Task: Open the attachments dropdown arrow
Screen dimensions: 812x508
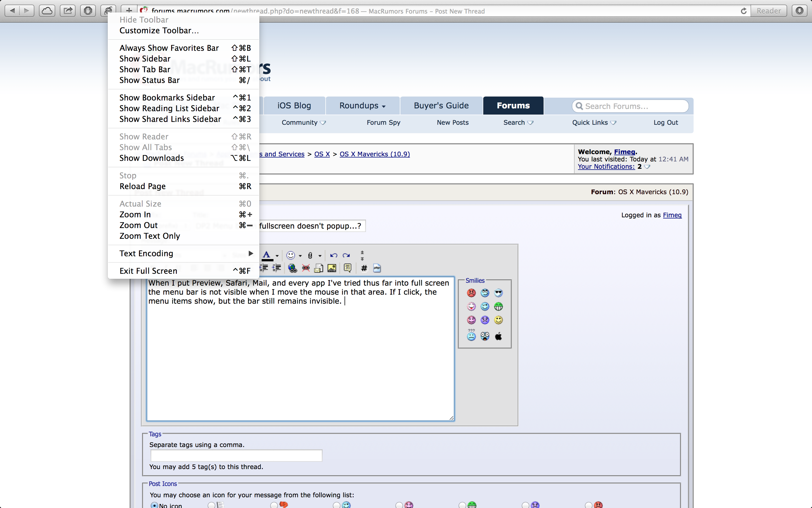Action: click(320, 256)
